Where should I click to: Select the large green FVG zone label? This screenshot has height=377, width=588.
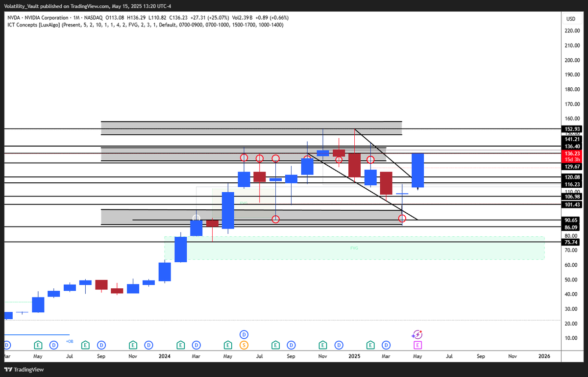[354, 248]
